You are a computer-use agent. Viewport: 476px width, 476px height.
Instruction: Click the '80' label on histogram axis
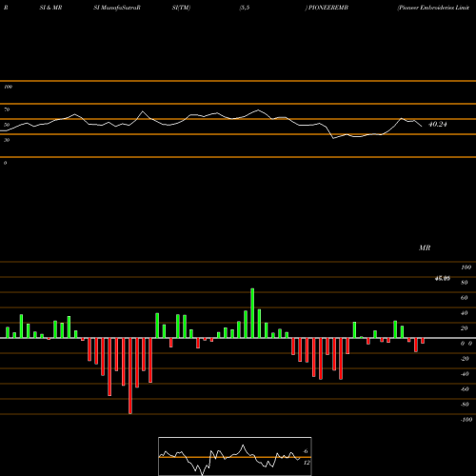coord(465,283)
